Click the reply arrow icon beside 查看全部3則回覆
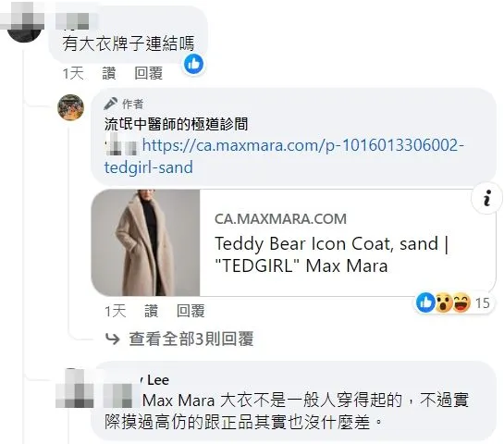The image size is (504, 444). 113,339
